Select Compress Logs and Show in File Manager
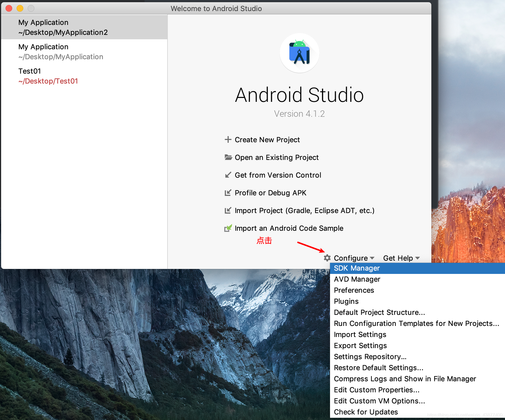 click(418, 379)
